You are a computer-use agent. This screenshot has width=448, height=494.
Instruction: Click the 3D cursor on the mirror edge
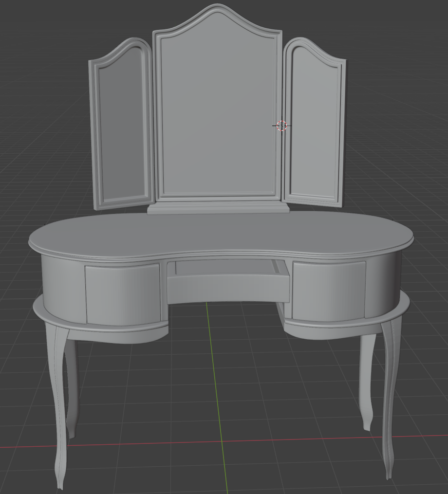(281, 126)
